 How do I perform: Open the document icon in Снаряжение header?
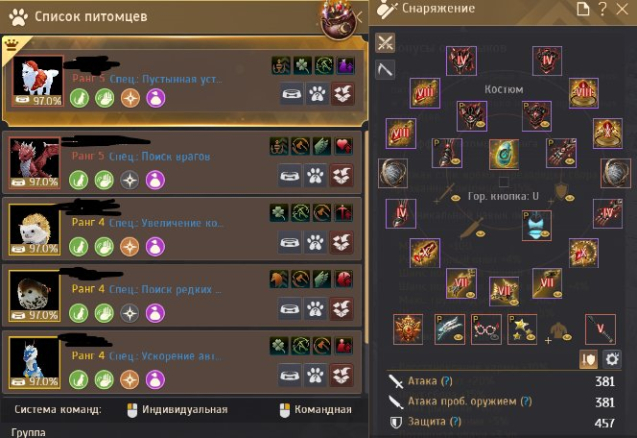click(x=583, y=9)
